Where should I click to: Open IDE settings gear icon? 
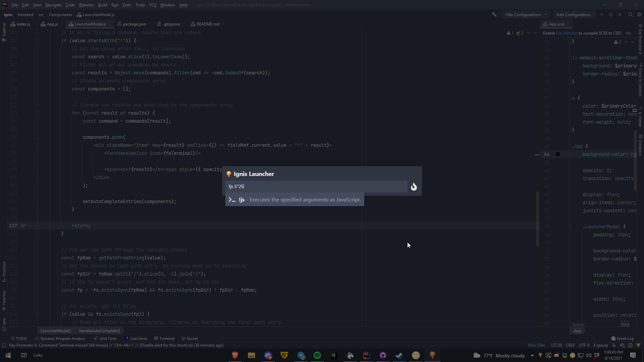(639, 14)
